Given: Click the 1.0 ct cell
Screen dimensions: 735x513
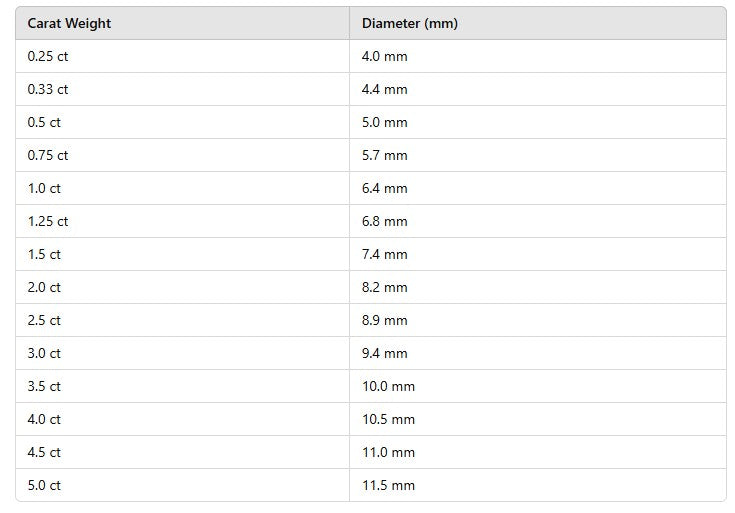Looking at the screenshot, I should (182, 188).
